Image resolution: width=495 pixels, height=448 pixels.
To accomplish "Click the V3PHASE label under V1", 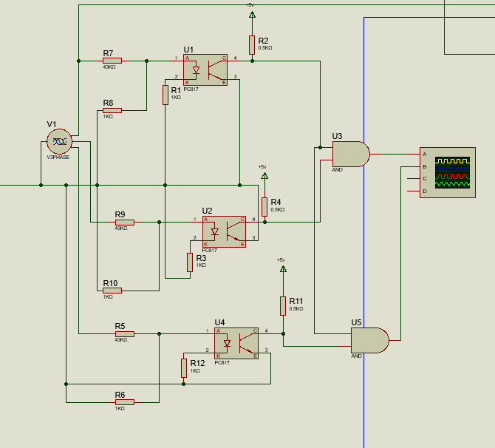I will pos(58,157).
